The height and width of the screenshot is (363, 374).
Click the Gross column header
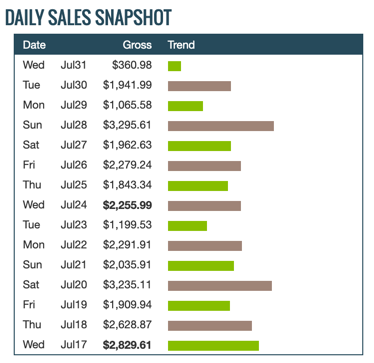click(137, 45)
